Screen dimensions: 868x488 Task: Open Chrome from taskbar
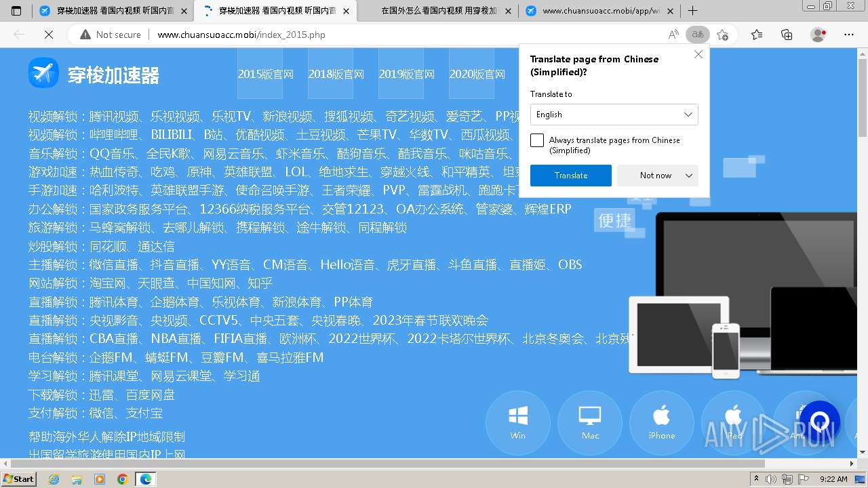click(x=122, y=479)
